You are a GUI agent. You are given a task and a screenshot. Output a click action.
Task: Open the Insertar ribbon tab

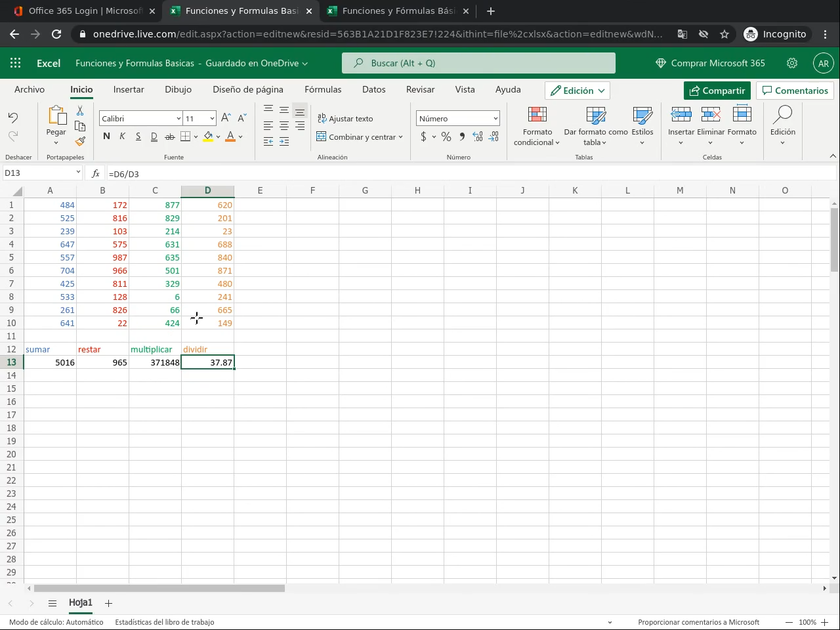click(129, 90)
